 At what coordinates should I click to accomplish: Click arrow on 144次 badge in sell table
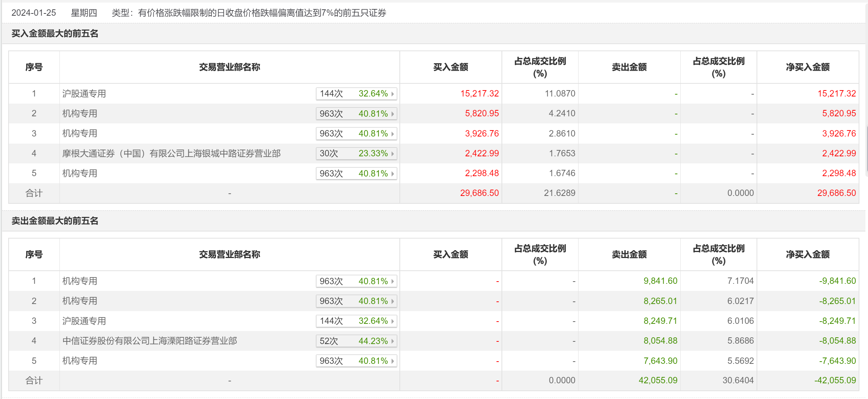pos(392,321)
